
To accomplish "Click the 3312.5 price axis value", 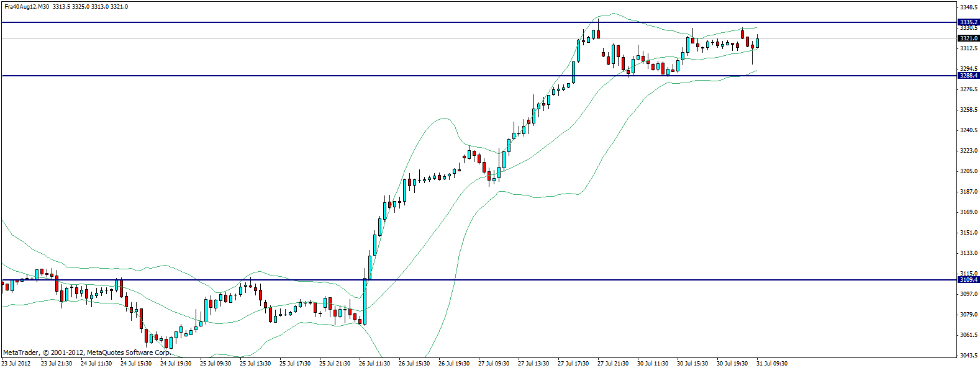I will point(969,48).
